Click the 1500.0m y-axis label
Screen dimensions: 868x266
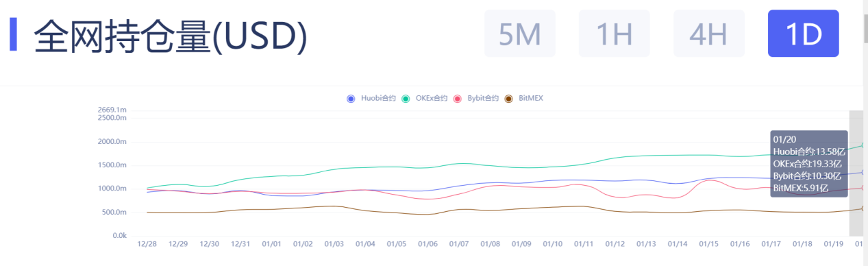point(112,165)
